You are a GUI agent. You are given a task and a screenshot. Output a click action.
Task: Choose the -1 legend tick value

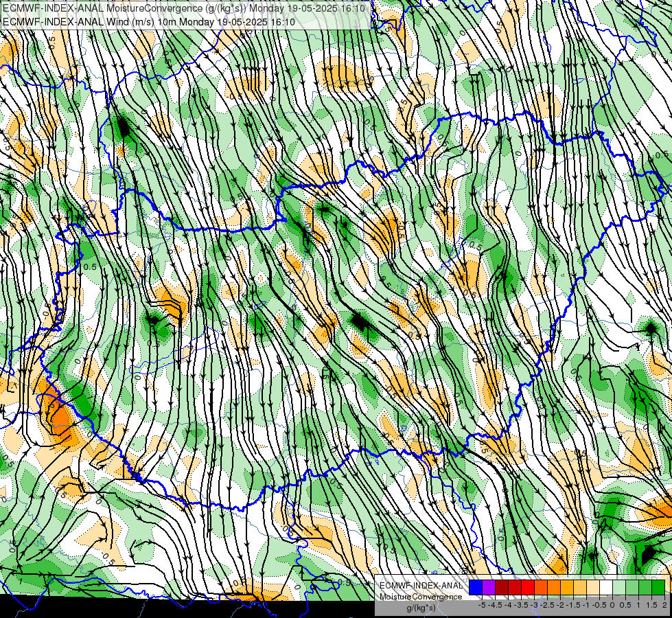point(586,605)
